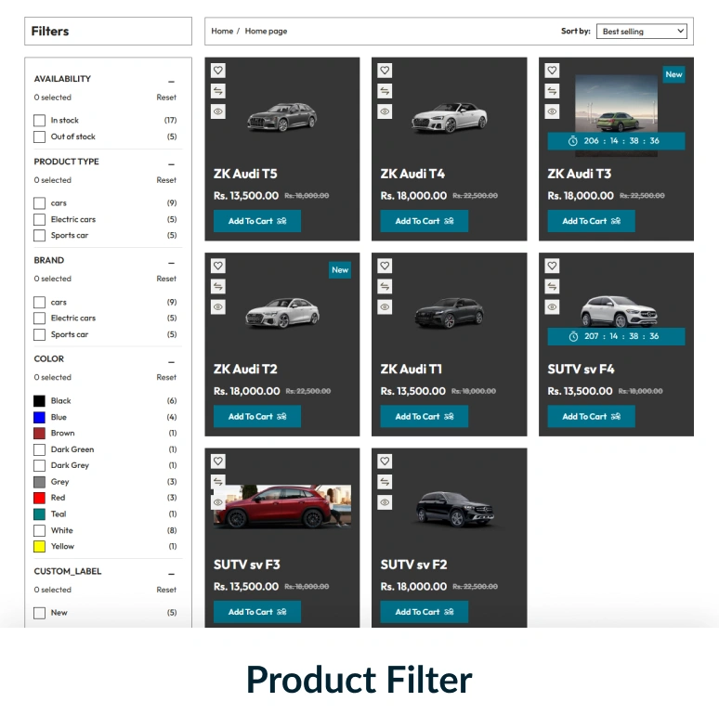Add SUTV sv F4 to wishlist
The width and height of the screenshot is (719, 728).
tap(552, 266)
